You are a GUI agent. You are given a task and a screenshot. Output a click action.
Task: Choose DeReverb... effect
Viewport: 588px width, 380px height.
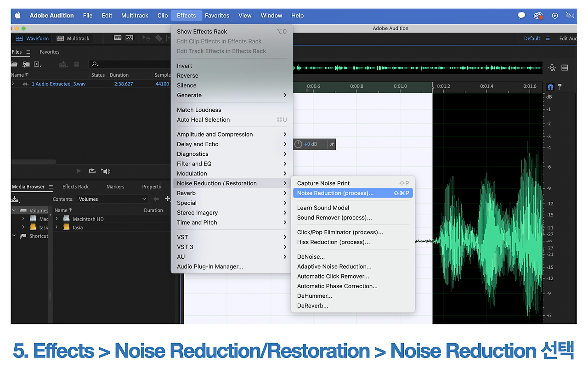coord(353,306)
